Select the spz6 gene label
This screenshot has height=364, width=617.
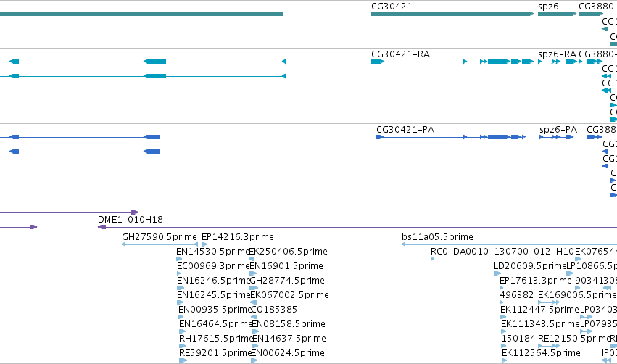click(x=548, y=7)
